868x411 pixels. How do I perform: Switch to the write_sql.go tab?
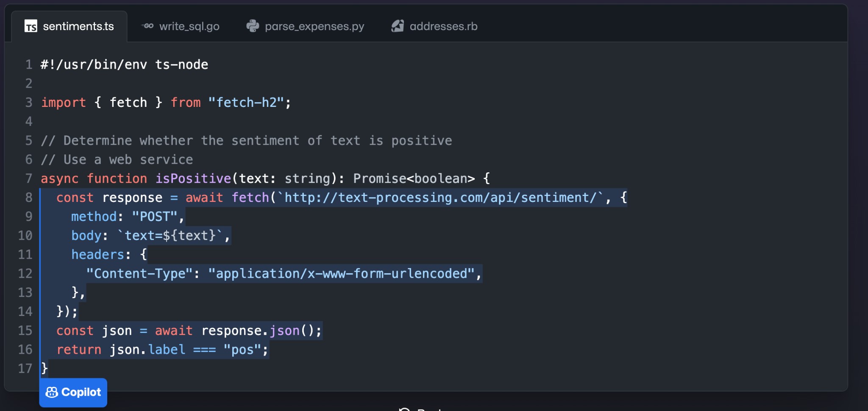[x=189, y=26]
